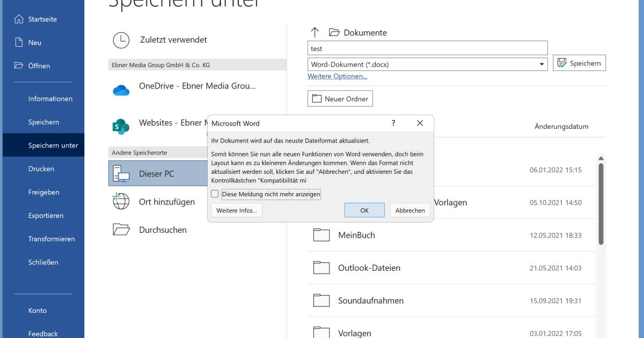Click OK in the Word dialog

click(x=364, y=210)
